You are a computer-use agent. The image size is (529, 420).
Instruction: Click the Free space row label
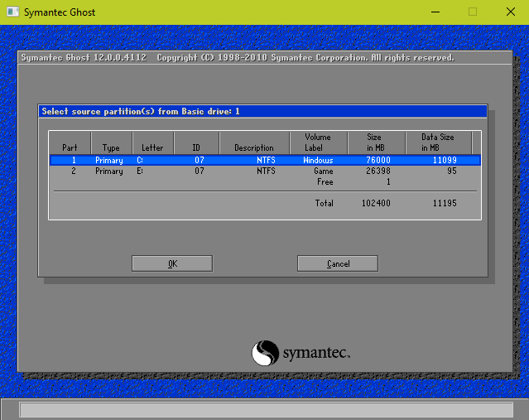tap(325, 181)
